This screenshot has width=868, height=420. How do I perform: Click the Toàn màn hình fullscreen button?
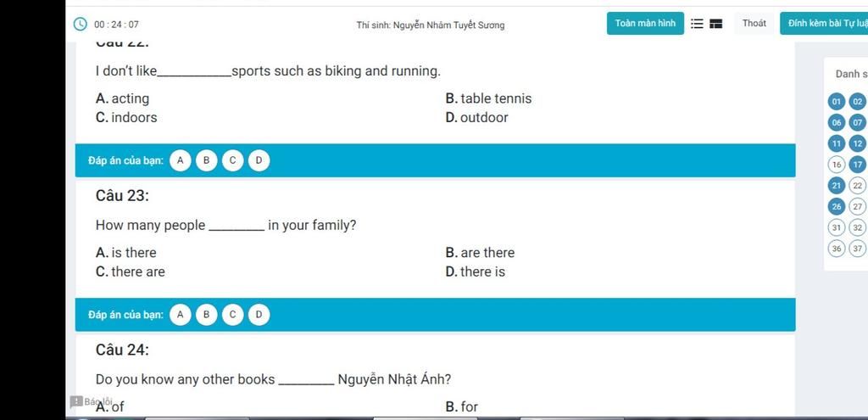pos(645,23)
